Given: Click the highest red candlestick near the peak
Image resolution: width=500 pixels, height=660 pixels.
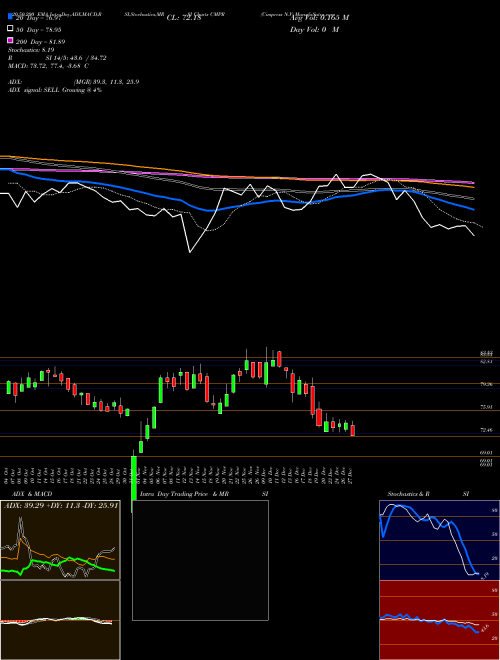Looking at the screenshot, I should [279, 359].
